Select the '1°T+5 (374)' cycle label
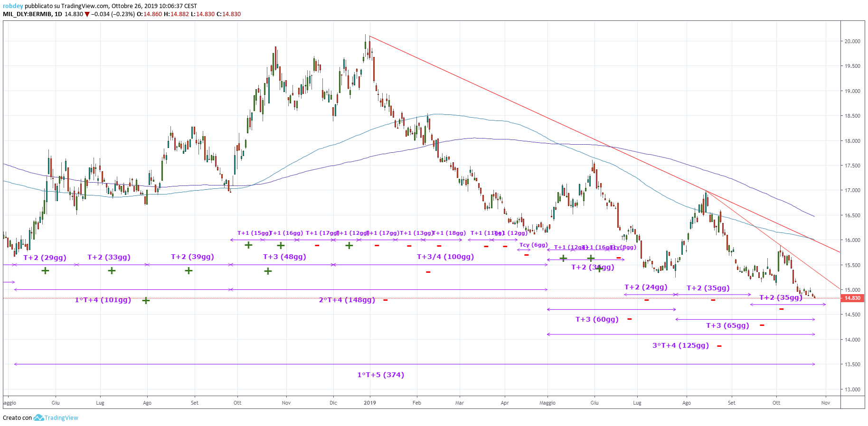Image resolution: width=868 pixels, height=426 pixels. [x=380, y=375]
